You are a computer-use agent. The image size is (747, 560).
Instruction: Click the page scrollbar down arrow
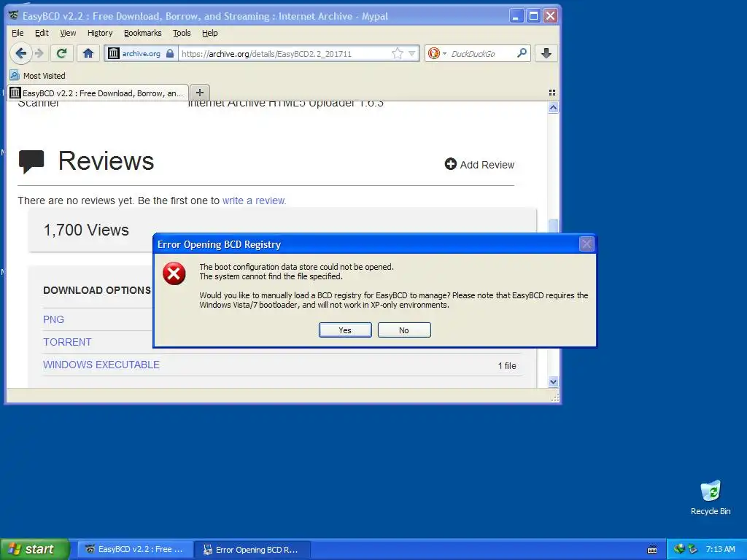(553, 381)
